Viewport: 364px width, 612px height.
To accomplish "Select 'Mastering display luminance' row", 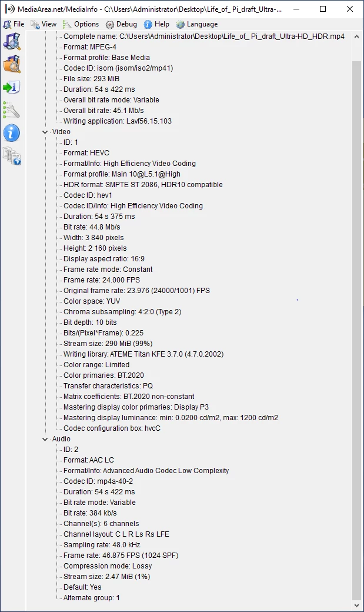I will pyautogui.click(x=171, y=418).
